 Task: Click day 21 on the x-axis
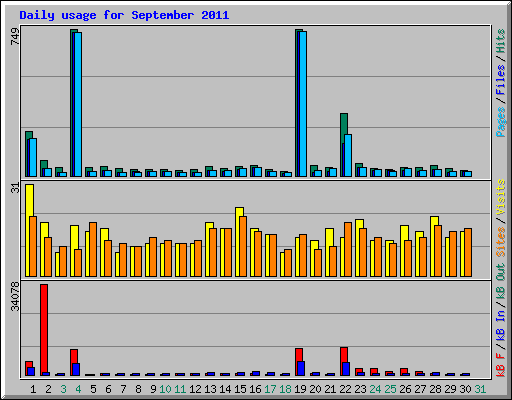point(330,389)
